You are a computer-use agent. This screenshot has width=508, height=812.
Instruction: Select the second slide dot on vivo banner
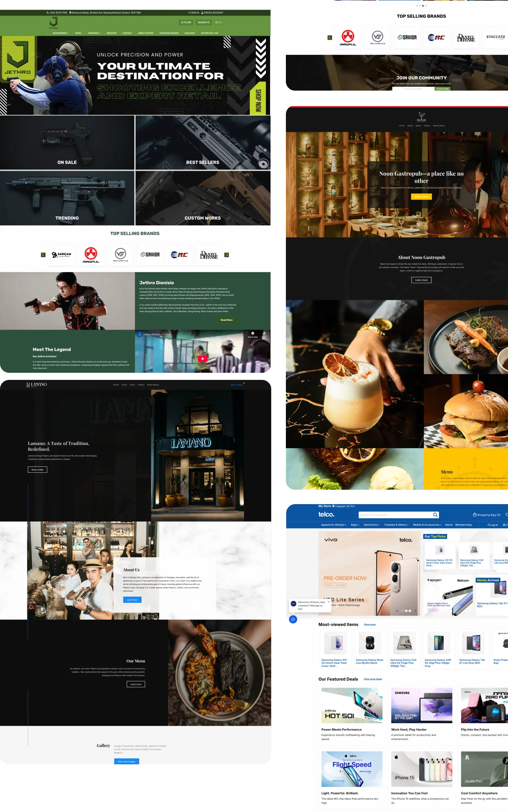point(406,611)
